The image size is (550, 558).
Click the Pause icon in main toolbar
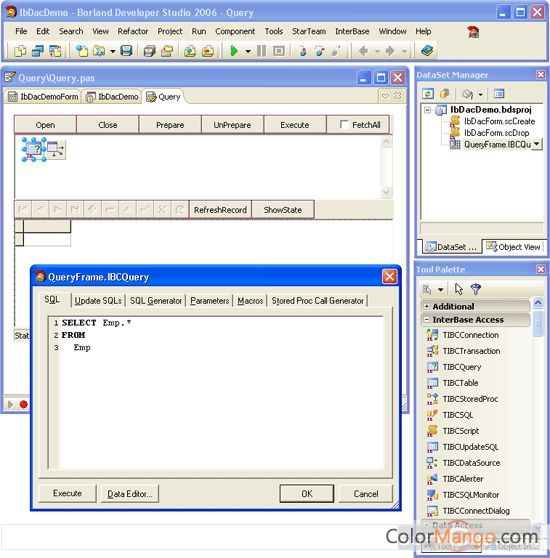tap(261, 51)
